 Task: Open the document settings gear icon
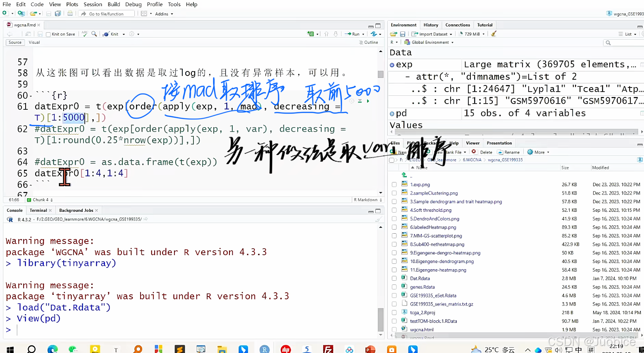coord(132,34)
